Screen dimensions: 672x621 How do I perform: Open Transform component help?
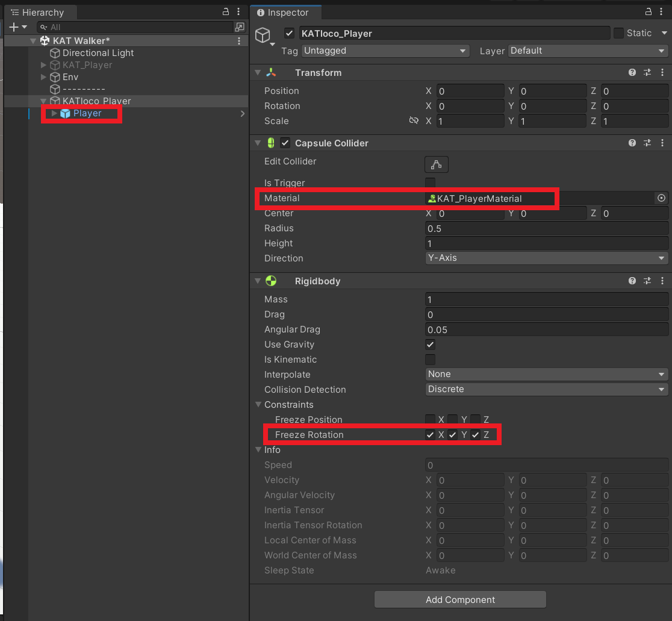632,72
